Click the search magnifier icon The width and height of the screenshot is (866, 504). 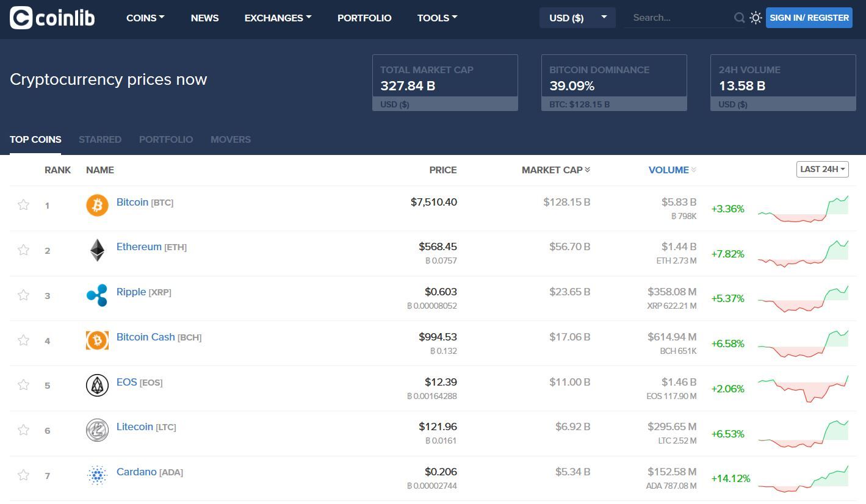click(739, 18)
